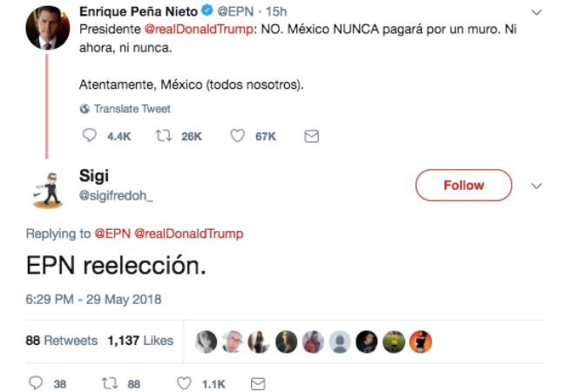The height and width of the screenshot is (392, 575).
Task: Like Sigi's EPN reelección tweet
Action: point(184,382)
